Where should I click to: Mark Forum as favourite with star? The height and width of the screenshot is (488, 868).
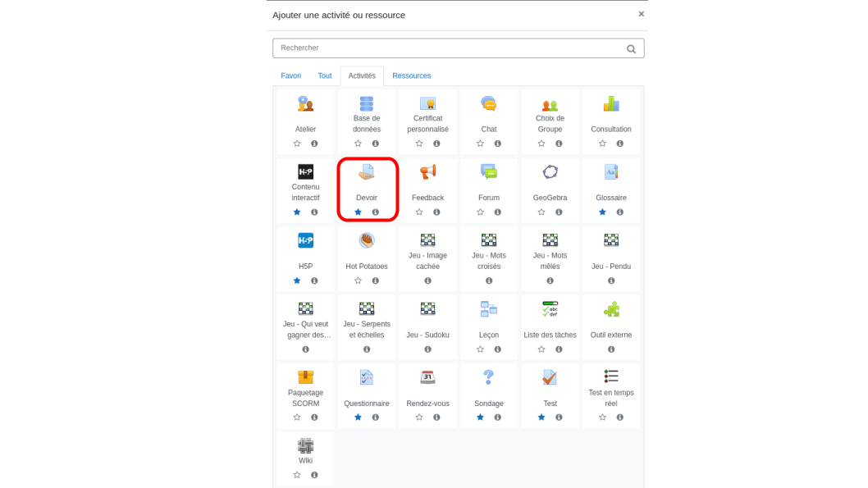480,212
